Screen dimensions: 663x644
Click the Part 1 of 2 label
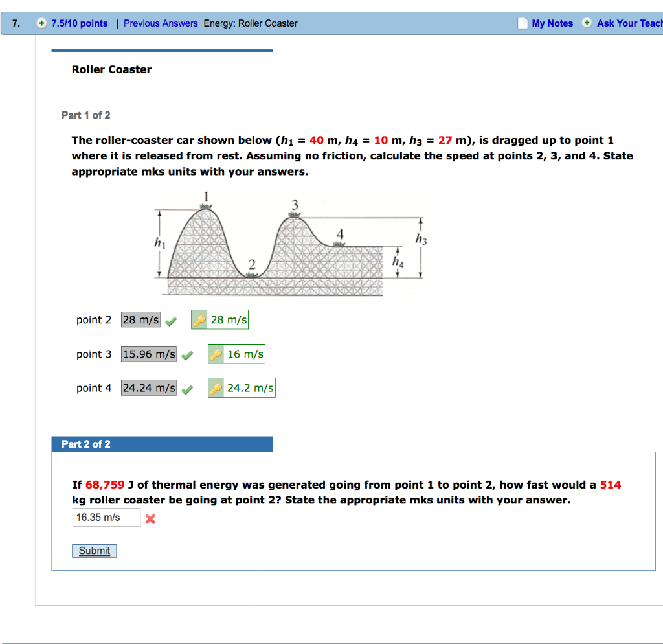tap(86, 115)
